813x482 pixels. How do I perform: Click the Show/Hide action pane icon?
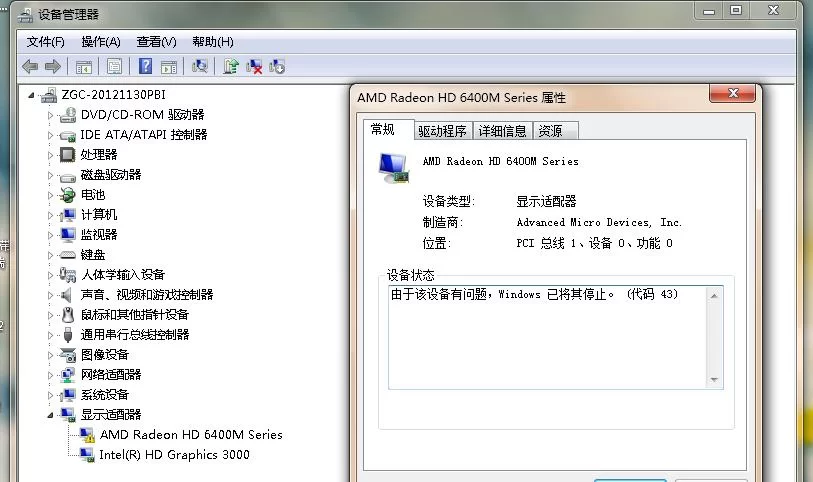click(169, 67)
